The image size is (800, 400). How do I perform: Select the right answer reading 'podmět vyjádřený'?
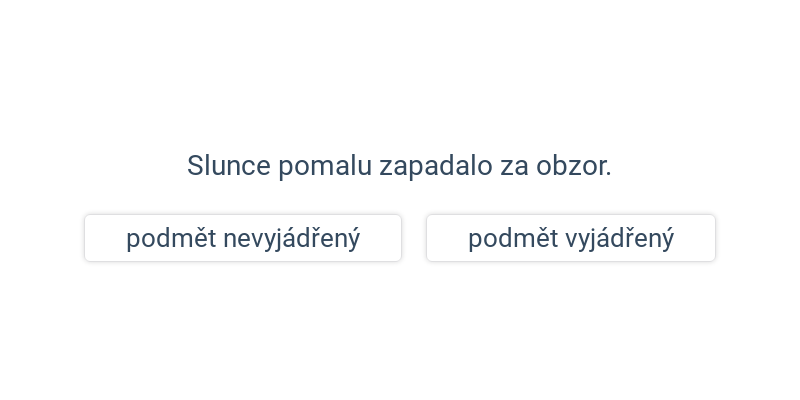click(571, 238)
